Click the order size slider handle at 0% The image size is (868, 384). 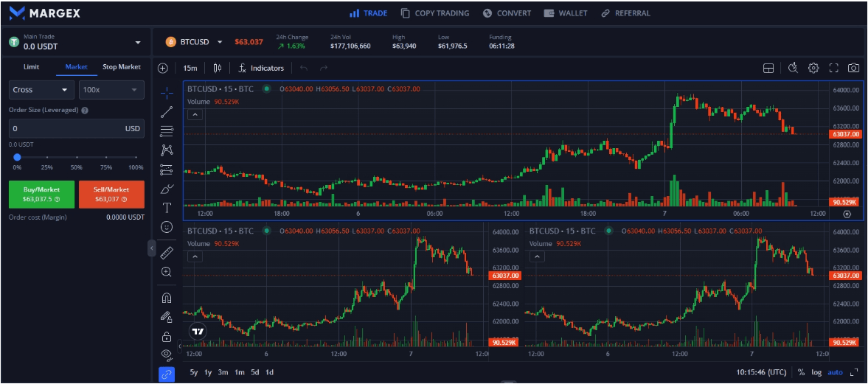(17, 157)
